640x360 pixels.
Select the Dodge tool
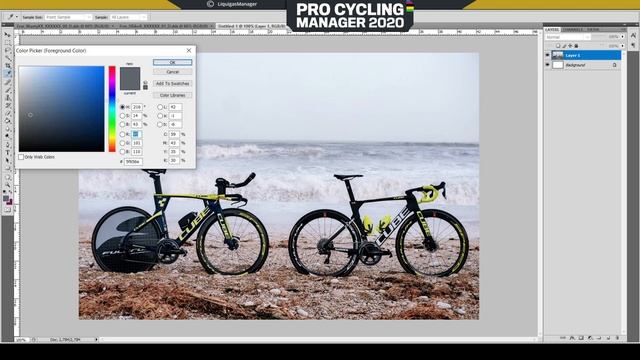click(7, 136)
